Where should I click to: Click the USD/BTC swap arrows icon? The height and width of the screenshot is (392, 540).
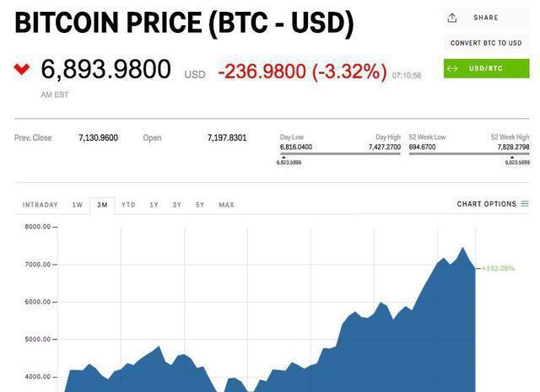pyautogui.click(x=452, y=68)
